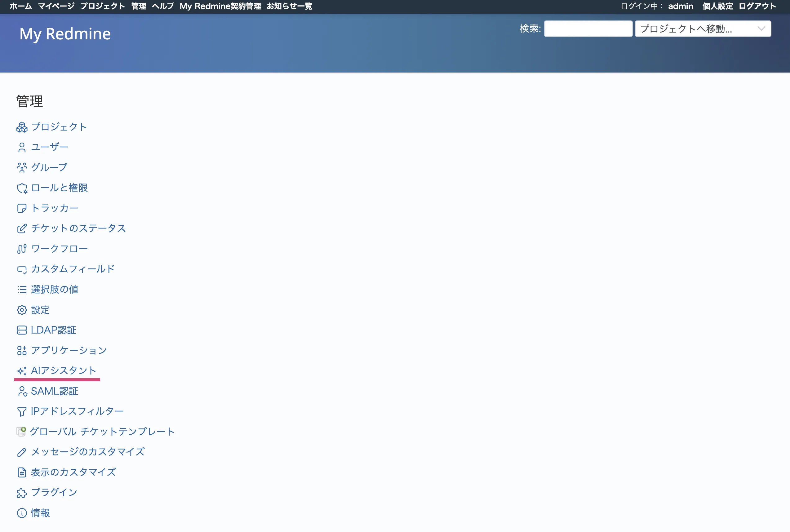Click the LDAP authentication server icon
This screenshot has width=790, height=532.
click(22, 330)
